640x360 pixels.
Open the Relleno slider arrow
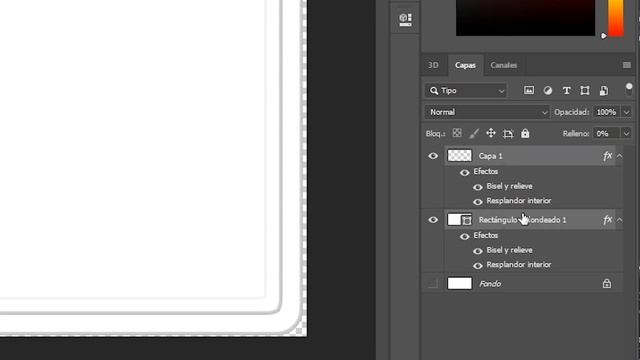click(x=626, y=133)
